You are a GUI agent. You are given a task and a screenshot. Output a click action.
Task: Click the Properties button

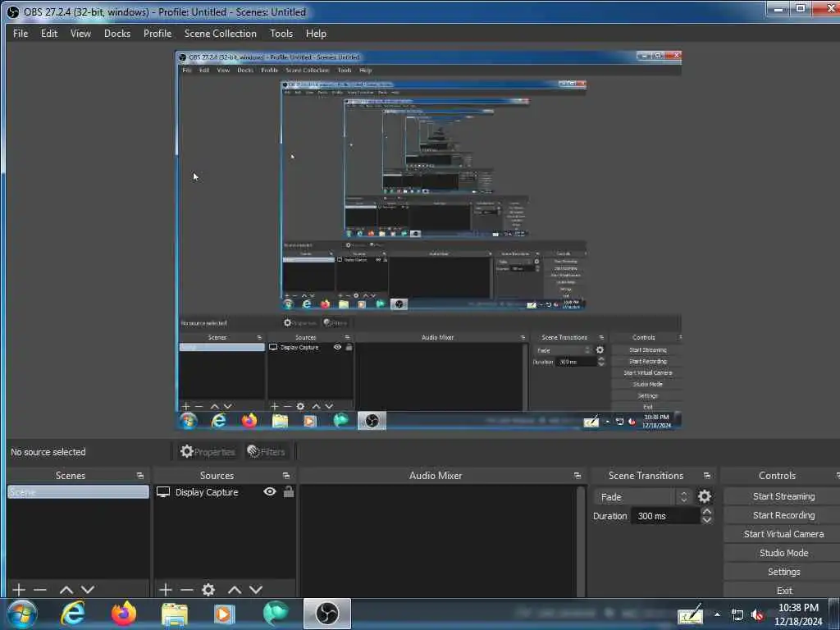(x=208, y=452)
